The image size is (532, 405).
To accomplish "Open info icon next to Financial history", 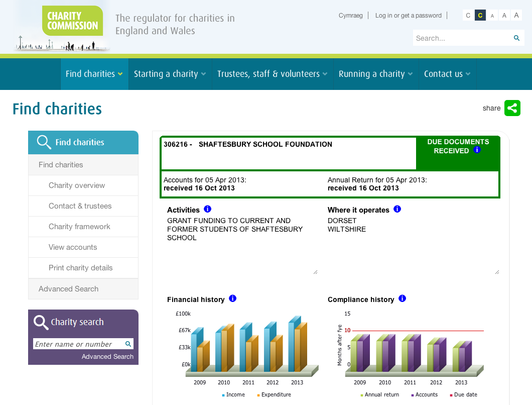I will [232, 298].
